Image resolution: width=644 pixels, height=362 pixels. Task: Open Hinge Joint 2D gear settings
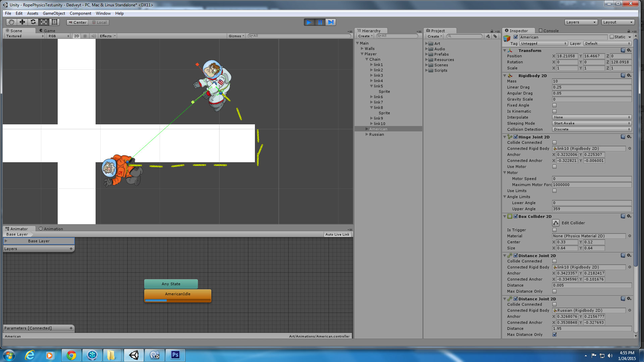tap(629, 137)
